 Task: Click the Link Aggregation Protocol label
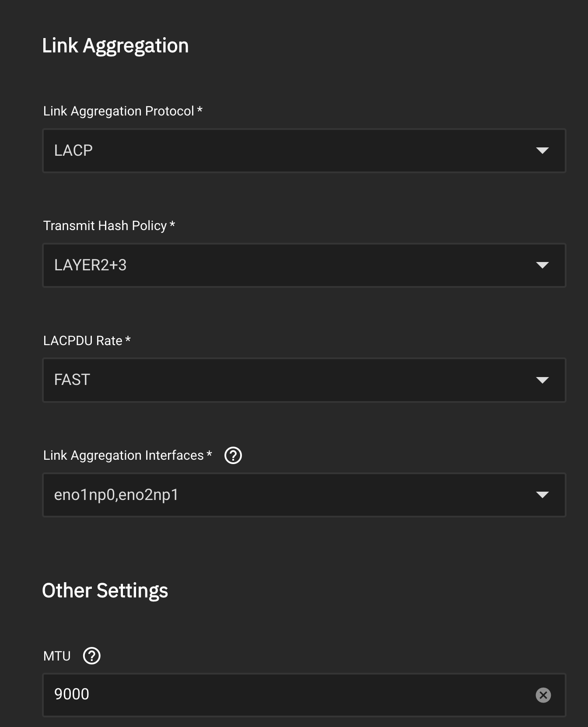click(119, 111)
